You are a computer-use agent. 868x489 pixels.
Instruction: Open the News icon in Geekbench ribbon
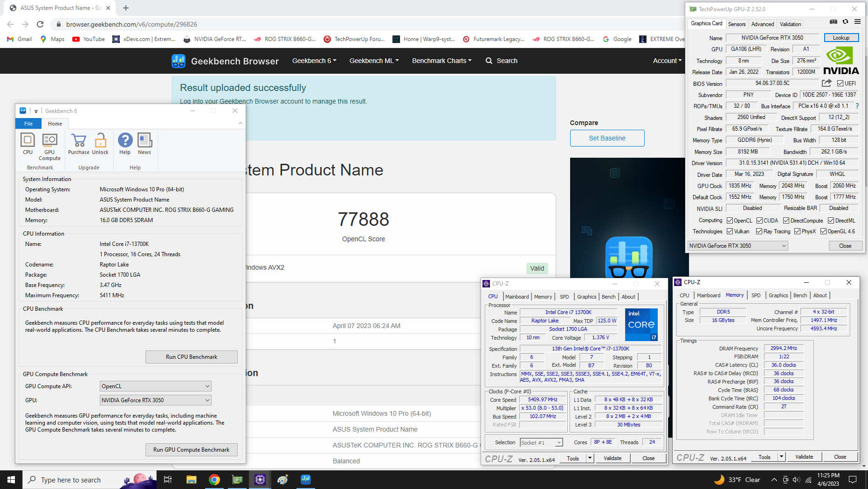coord(145,144)
